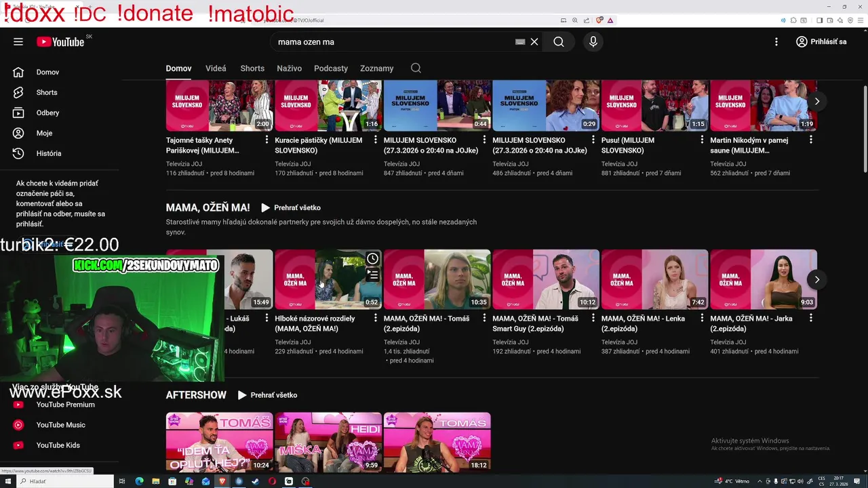The height and width of the screenshot is (488, 868).
Task: Add Hlboké názorové rozdiely to watch later
Action: [373, 258]
